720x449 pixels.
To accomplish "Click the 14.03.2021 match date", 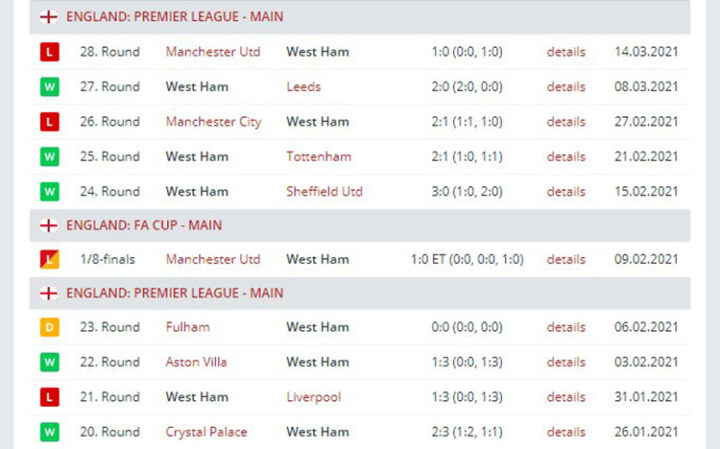I will tap(646, 52).
